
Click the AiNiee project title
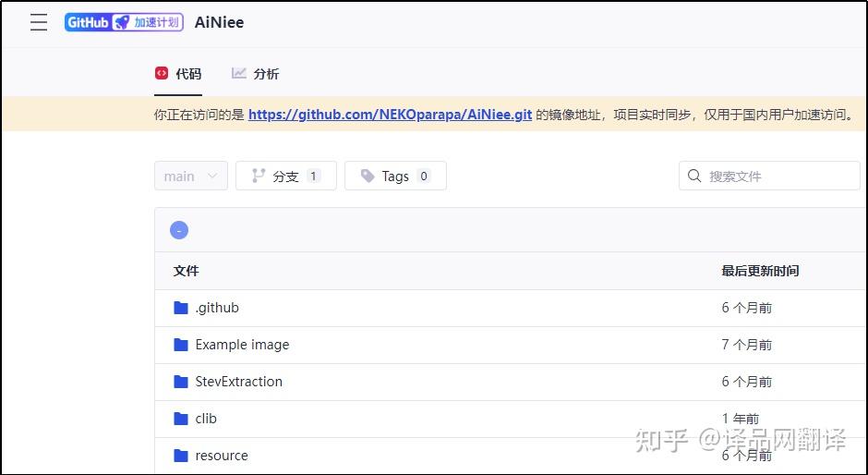pyautogui.click(x=219, y=22)
